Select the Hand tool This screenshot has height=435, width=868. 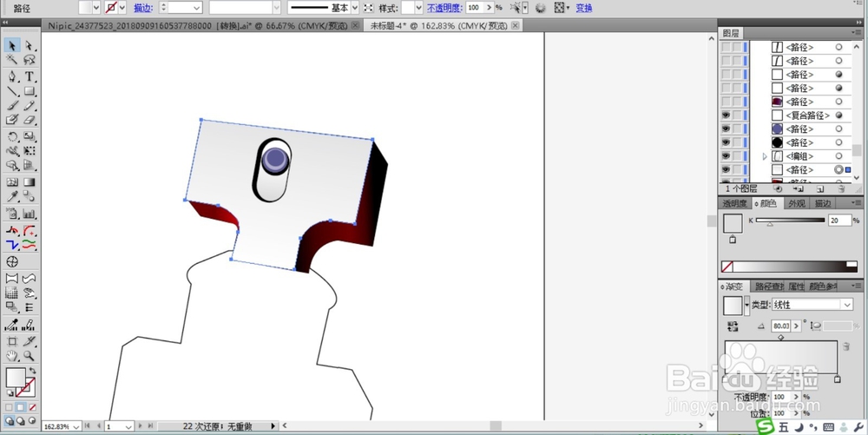pos(12,356)
